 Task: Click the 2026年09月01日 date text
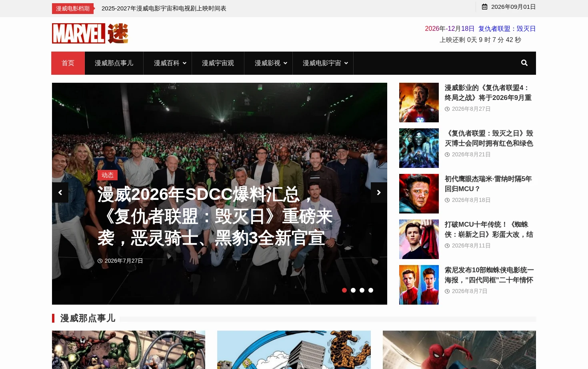[x=513, y=7]
